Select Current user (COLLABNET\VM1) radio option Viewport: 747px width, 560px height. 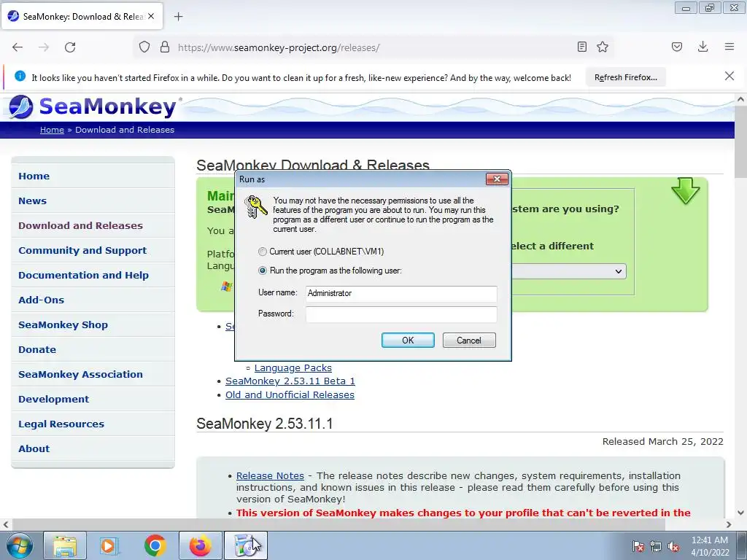coord(263,252)
